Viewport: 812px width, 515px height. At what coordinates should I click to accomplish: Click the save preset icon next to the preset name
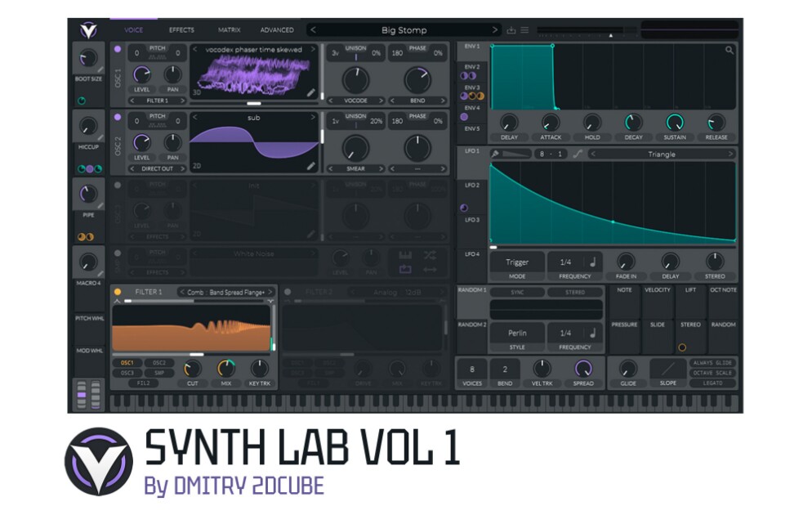click(x=511, y=30)
